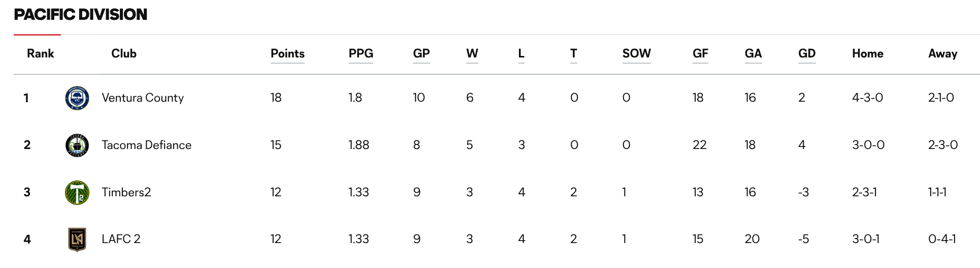Click the GD goal-difference header

point(807,53)
